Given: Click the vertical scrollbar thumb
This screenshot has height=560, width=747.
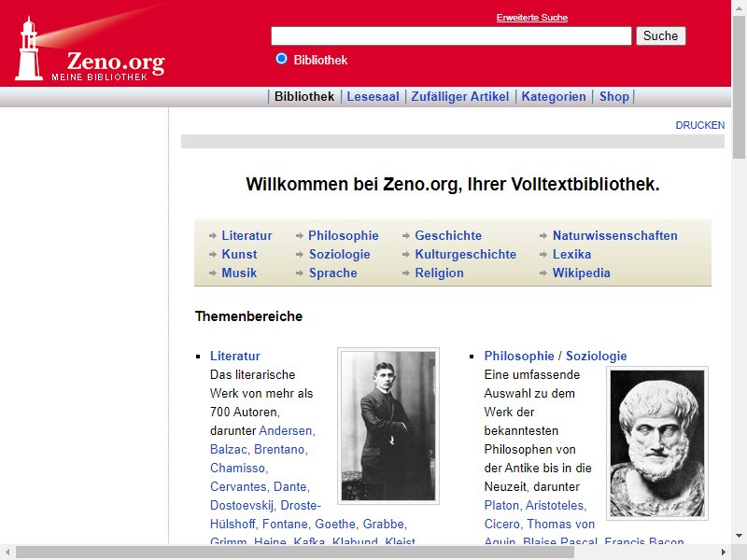Looking at the screenshot, I should click(739, 87).
